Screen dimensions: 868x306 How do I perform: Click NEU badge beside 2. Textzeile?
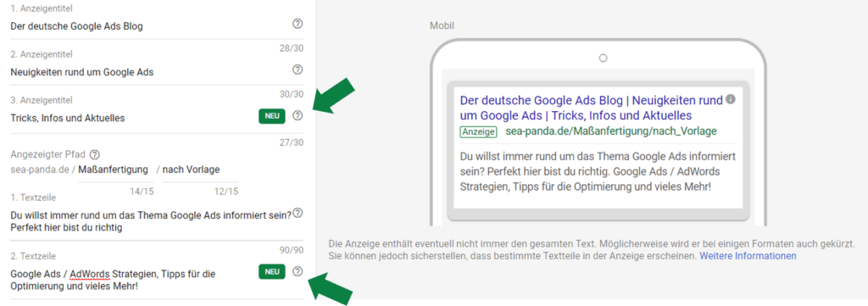coord(272,272)
